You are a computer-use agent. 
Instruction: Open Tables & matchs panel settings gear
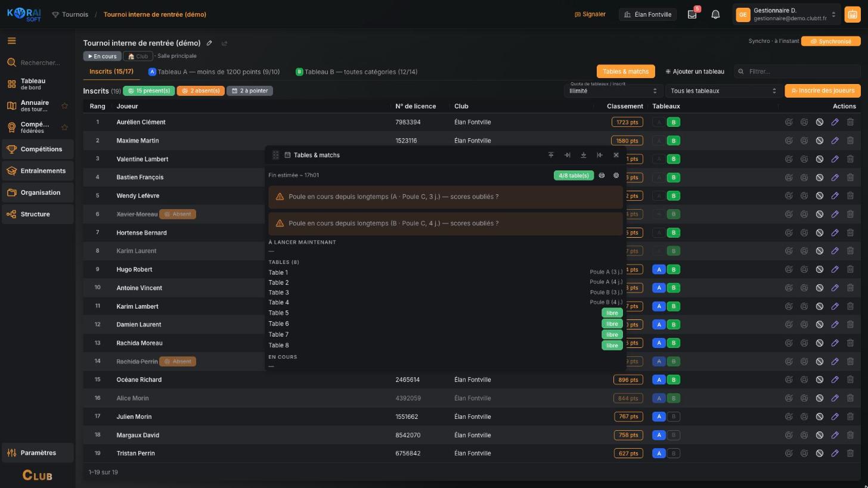point(616,176)
